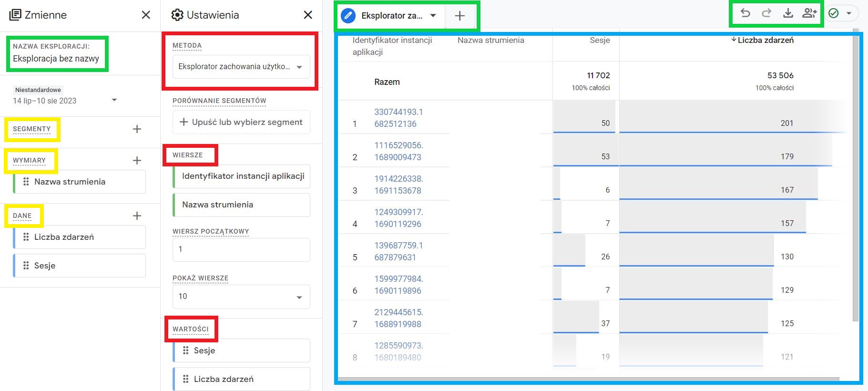Click Identyfikator instancji aplikacji column header
This screenshot has width=868, height=391.
tap(392, 46)
